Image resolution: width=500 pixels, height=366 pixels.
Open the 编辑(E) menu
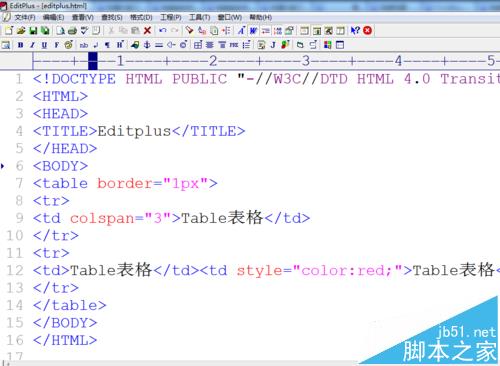coord(53,17)
